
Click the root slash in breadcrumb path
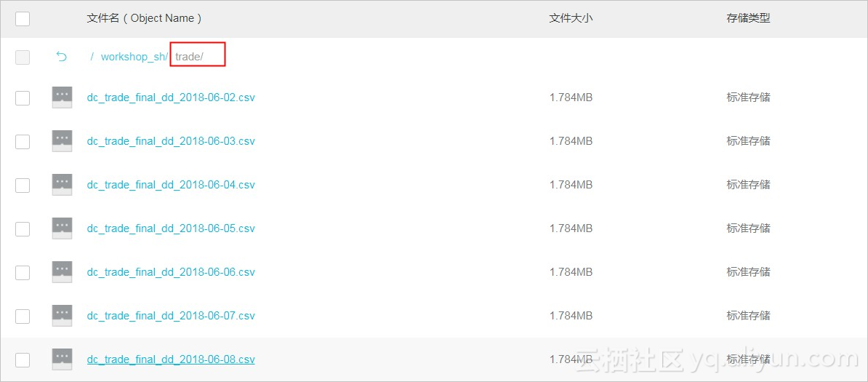(92, 57)
